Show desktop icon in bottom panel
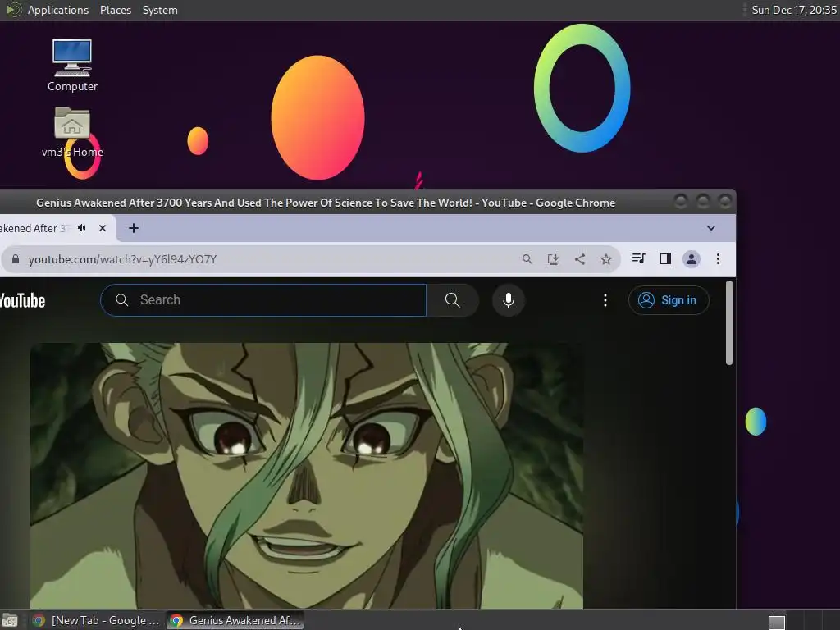 pyautogui.click(x=10, y=621)
